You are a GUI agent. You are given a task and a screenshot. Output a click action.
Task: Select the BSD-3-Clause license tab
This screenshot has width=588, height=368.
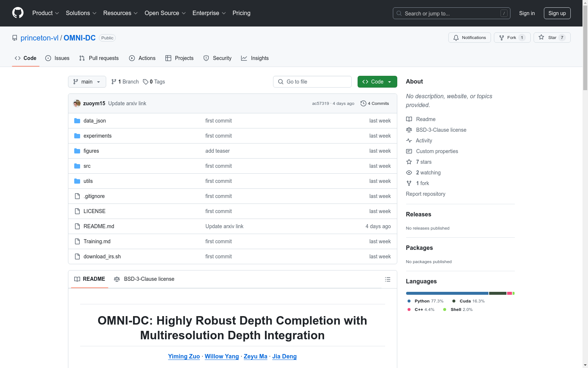(144, 279)
